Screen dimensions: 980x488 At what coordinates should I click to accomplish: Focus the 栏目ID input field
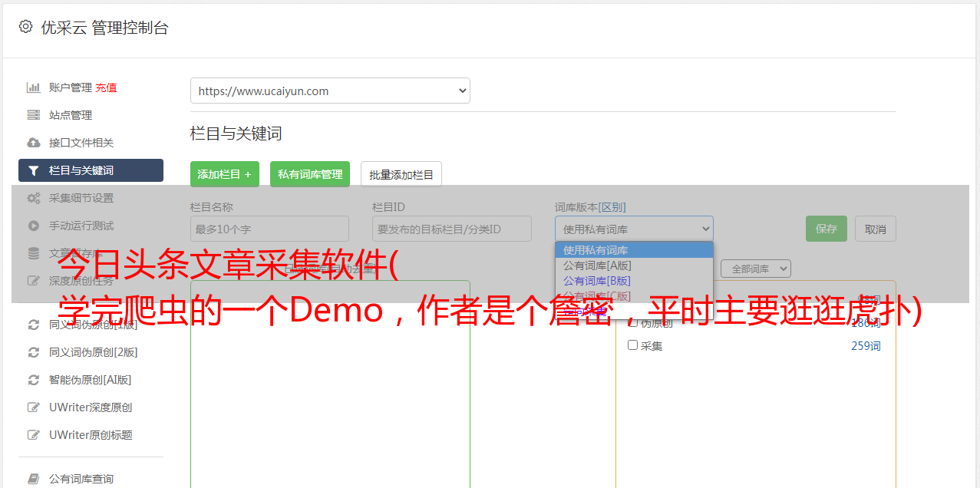click(452, 229)
